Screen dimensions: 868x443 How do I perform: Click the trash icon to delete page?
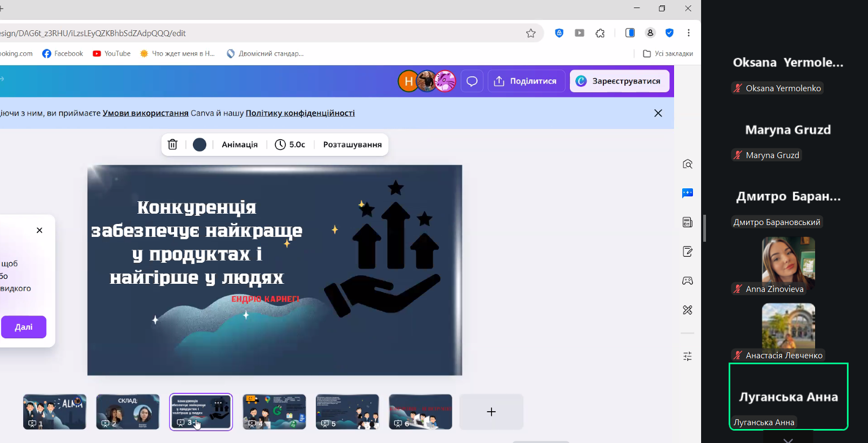(x=172, y=145)
